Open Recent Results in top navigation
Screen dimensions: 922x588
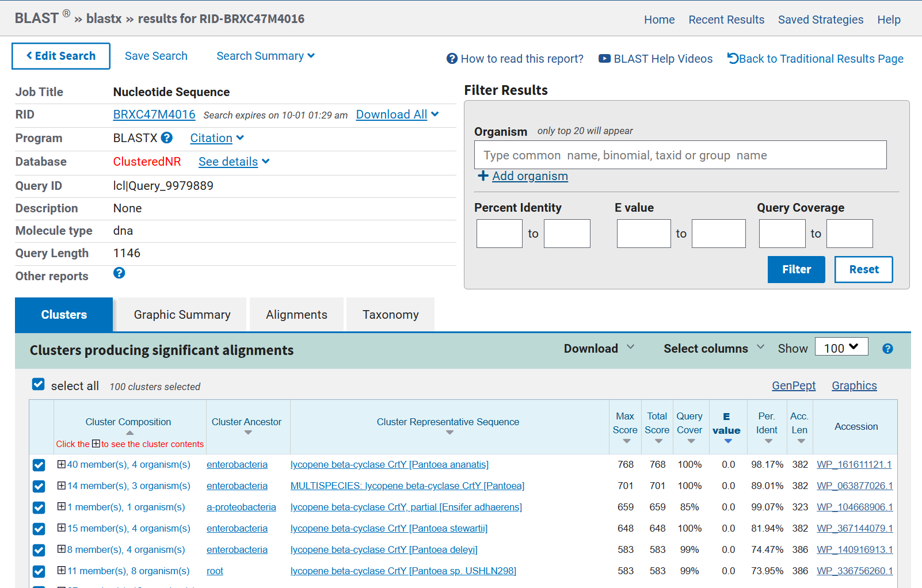726,20
